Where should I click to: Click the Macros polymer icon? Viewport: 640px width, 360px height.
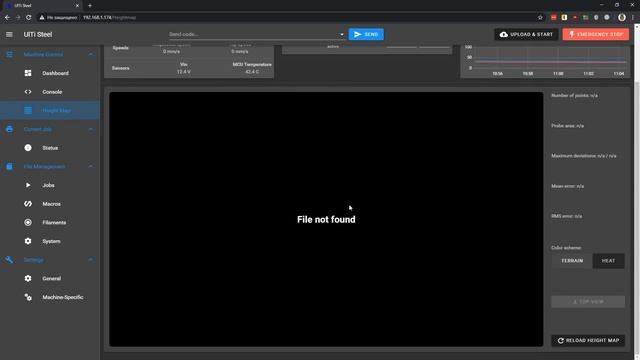[x=28, y=204]
